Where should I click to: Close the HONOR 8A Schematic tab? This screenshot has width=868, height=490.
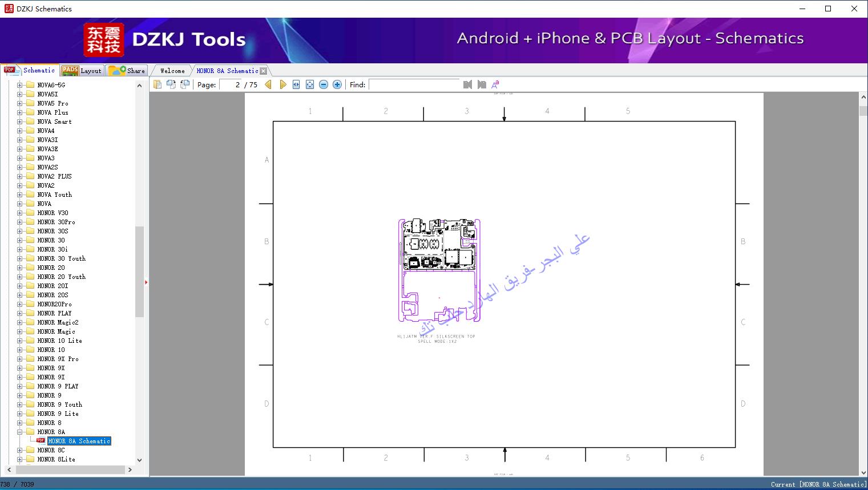pos(264,71)
